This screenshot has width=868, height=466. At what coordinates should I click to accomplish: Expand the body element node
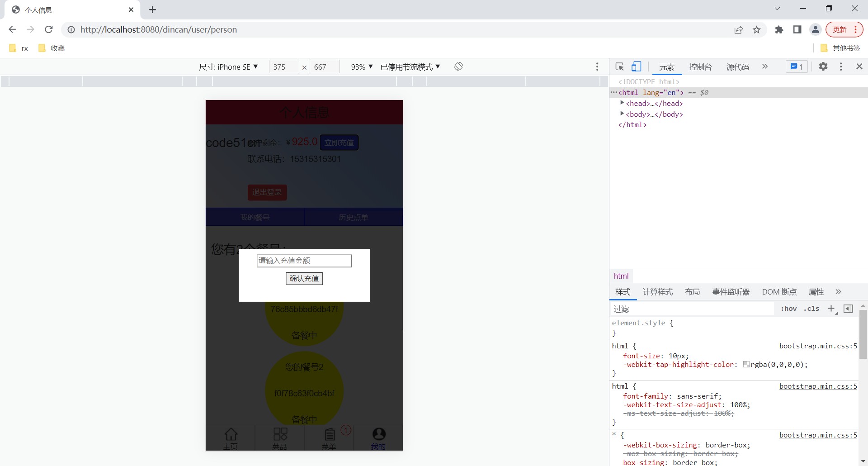click(622, 114)
